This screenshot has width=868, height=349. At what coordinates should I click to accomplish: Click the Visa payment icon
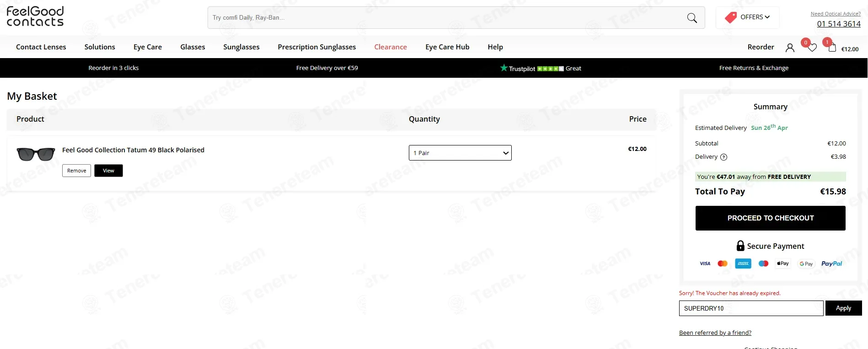[x=705, y=263]
